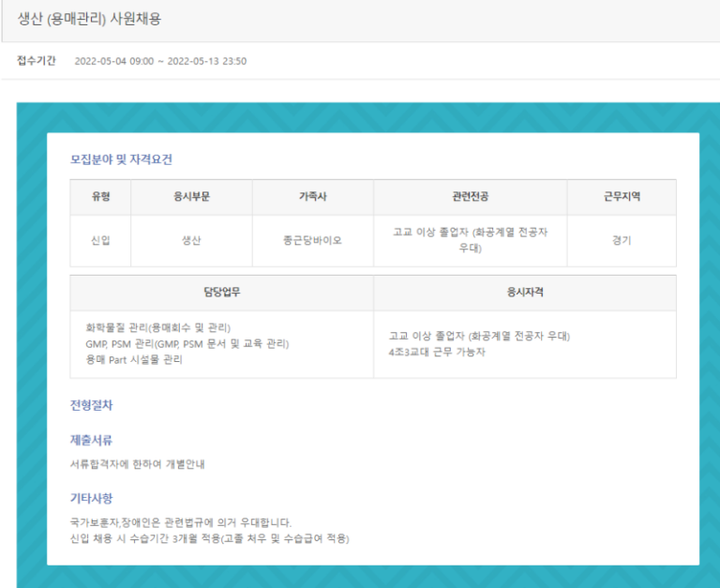Click the 경기 work location cell
The image size is (720, 588).
click(622, 240)
